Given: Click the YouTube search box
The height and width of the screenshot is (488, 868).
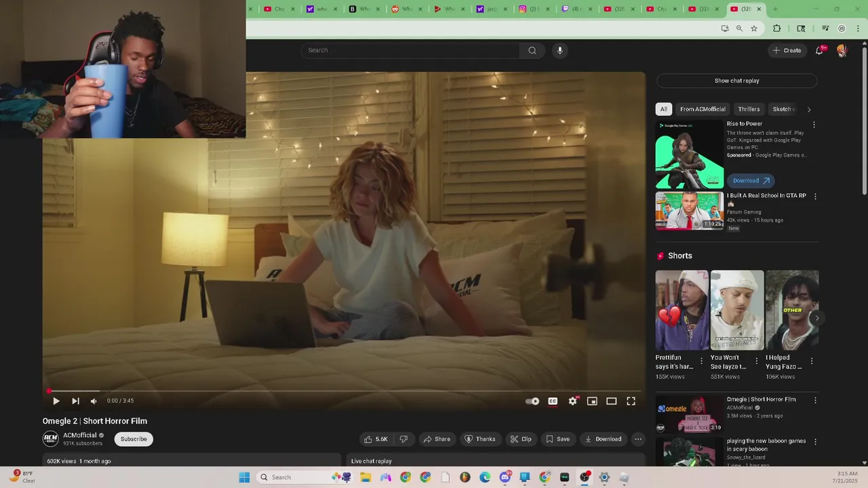Looking at the screenshot, I should tap(410, 50).
